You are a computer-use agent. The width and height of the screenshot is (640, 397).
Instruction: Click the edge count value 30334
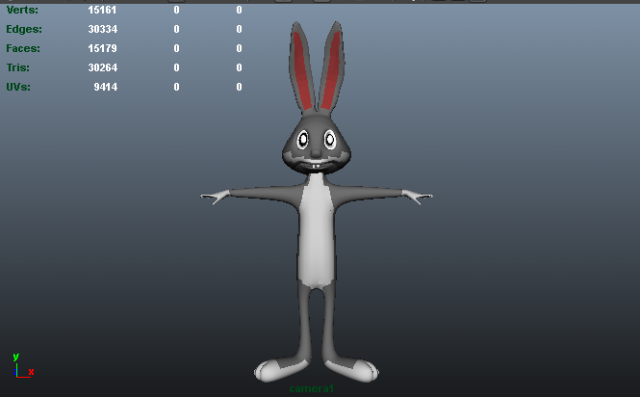[x=102, y=29]
